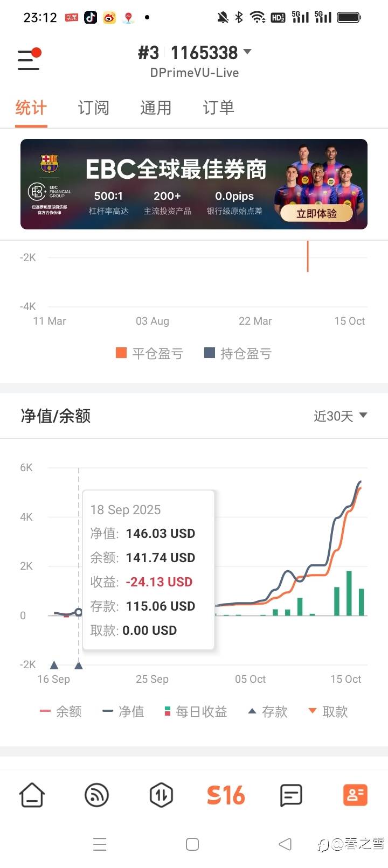The image size is (388, 868).
Task: Switch to the 订单 tab
Action: click(218, 108)
